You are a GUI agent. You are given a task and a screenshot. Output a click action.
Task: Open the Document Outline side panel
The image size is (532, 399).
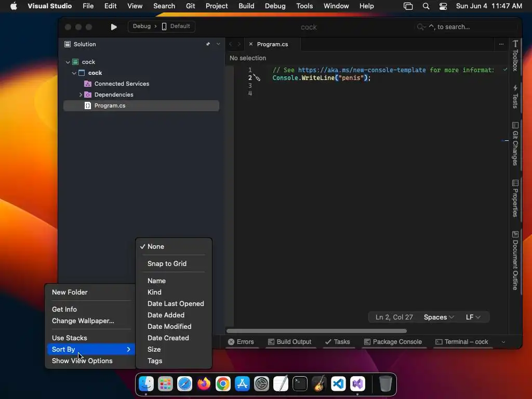[x=515, y=261]
